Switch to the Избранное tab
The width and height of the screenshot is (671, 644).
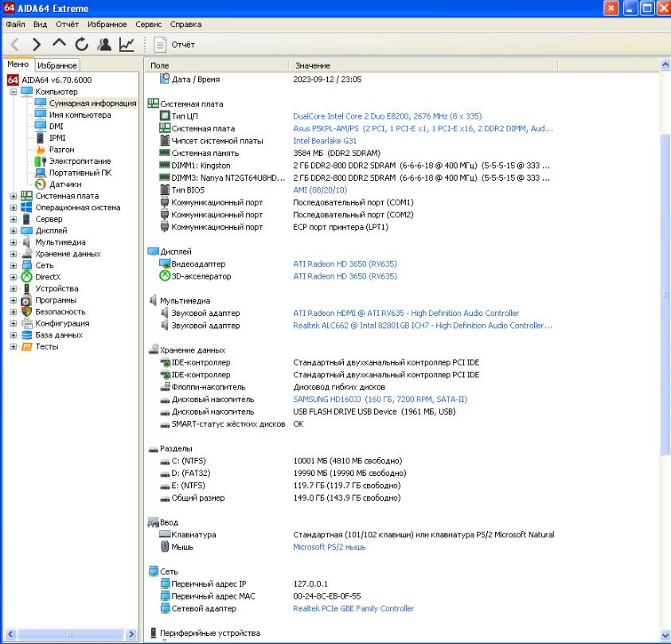pyautogui.click(x=57, y=65)
